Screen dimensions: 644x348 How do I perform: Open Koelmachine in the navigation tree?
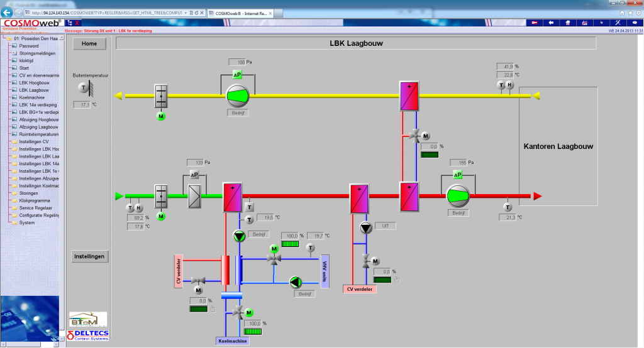(x=31, y=97)
